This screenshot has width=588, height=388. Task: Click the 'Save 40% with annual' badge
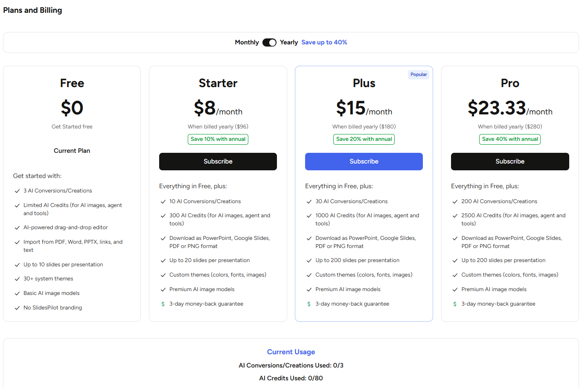click(510, 139)
